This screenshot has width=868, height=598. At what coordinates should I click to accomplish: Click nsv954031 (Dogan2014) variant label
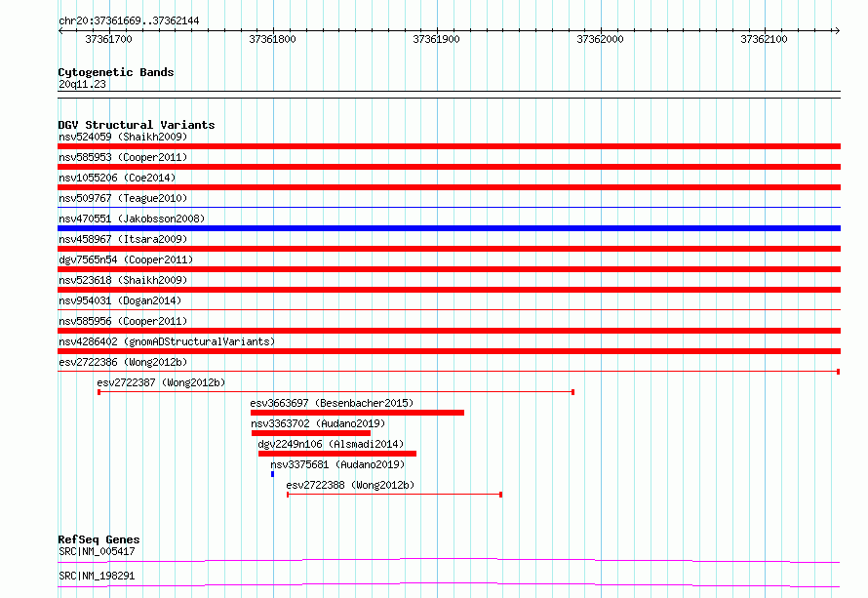[120, 300]
